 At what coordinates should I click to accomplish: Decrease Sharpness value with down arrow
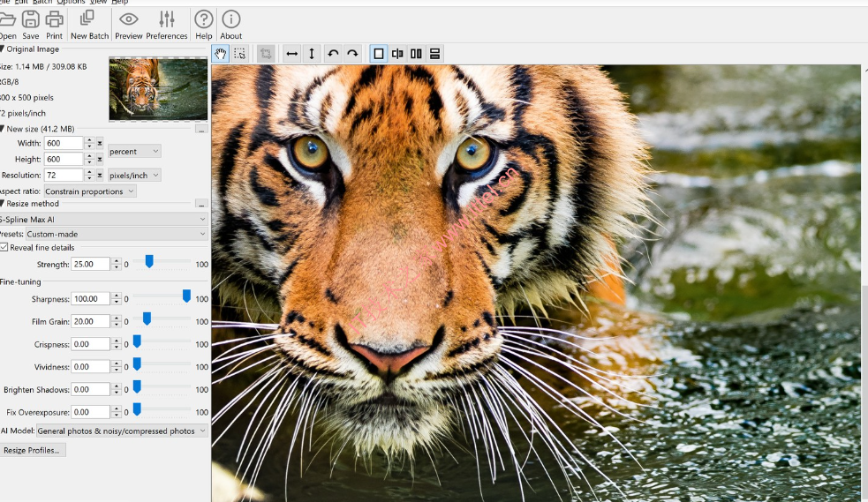tap(116, 302)
